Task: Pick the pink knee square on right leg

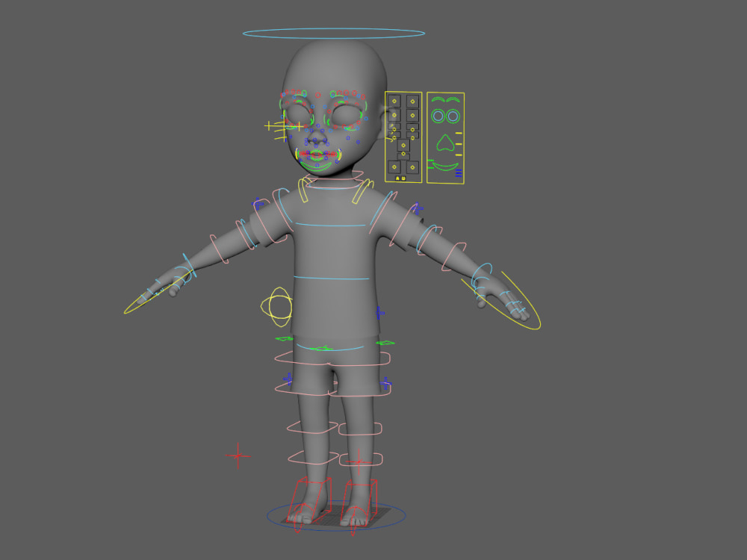Action: [x=360, y=429]
